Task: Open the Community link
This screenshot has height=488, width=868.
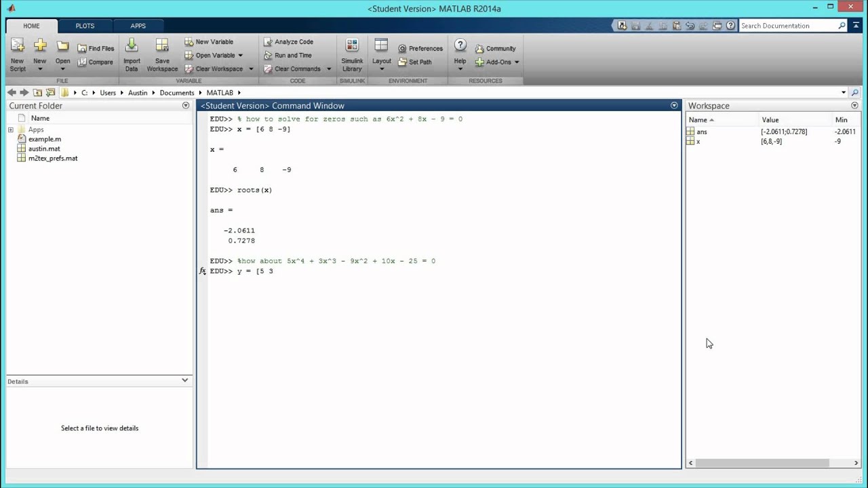Action: coord(495,49)
